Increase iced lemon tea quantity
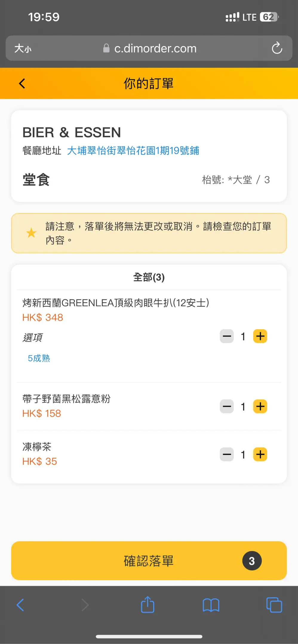 260,454
